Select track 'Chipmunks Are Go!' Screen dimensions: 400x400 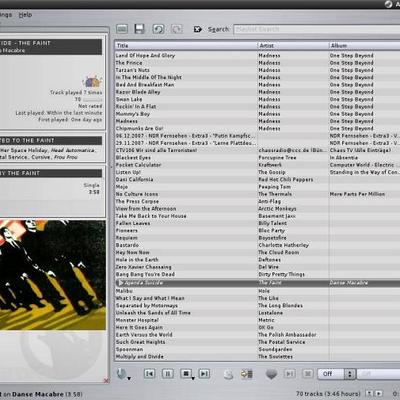(x=139, y=128)
